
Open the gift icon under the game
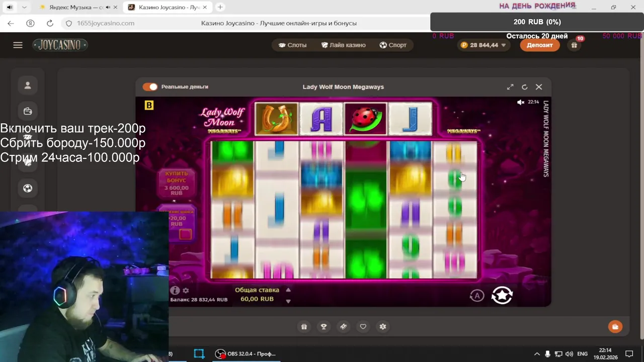click(x=304, y=327)
